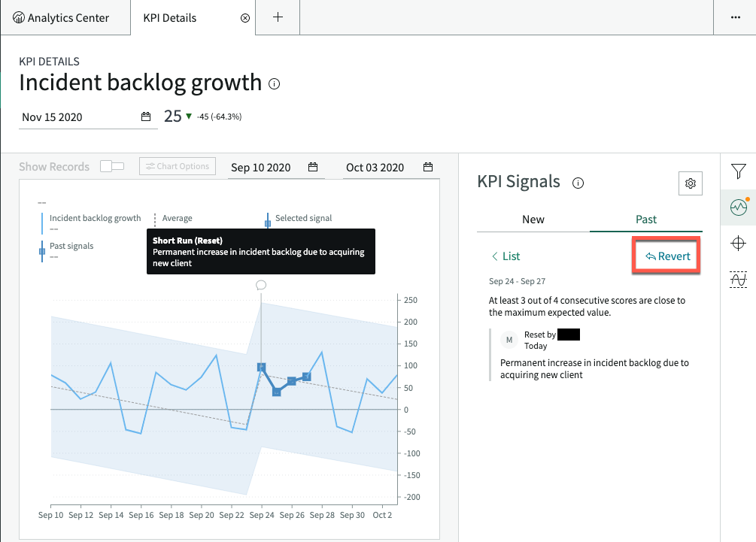
Task: Go back to the signals List
Action: pos(506,256)
